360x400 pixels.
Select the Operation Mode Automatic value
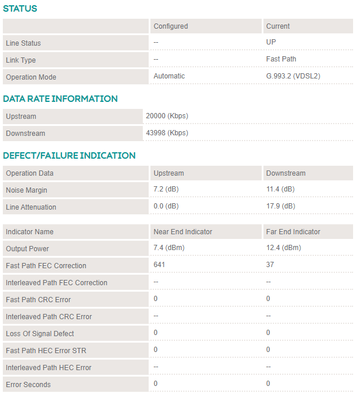[169, 76]
